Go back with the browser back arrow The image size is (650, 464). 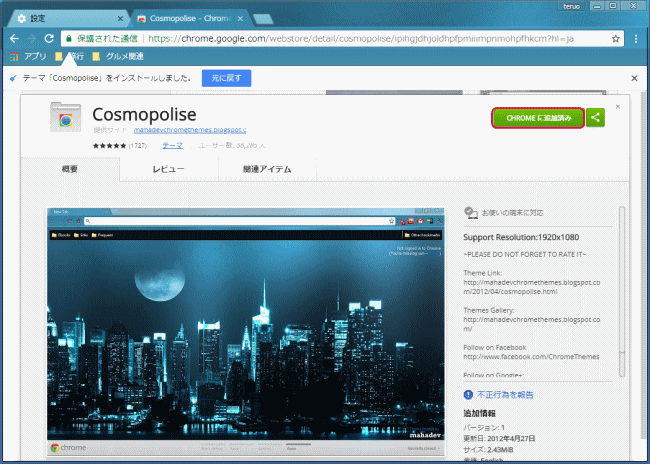coord(14,39)
